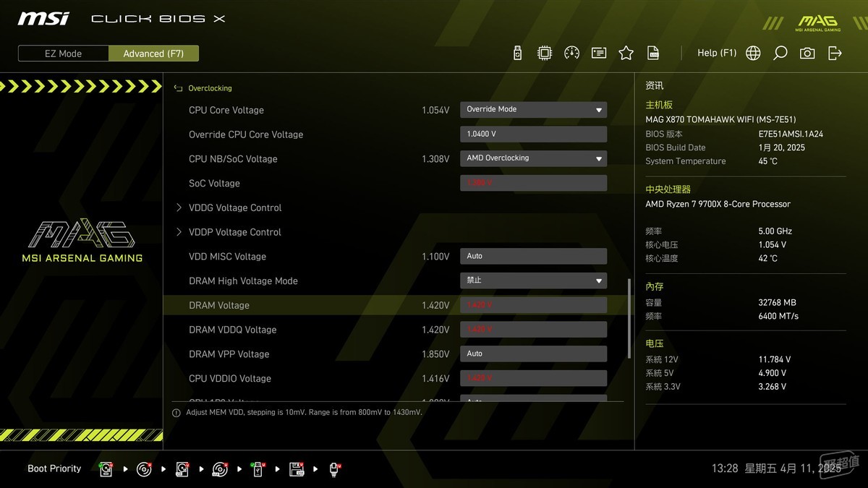The height and width of the screenshot is (488, 868).
Task: Click the MAG X870 TOMAHAWK WIFI board name
Action: 720,119
